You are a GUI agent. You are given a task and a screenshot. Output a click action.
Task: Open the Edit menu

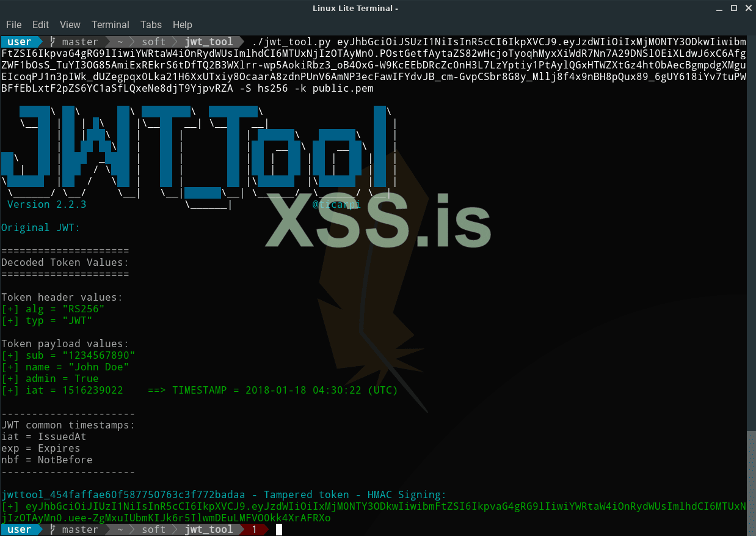(x=40, y=24)
